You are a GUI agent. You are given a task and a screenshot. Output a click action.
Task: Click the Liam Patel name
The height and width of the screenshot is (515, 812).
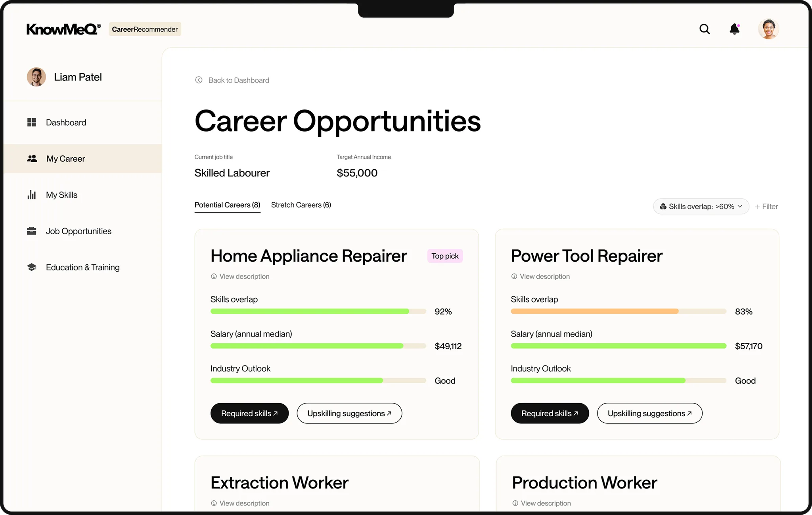pyautogui.click(x=78, y=77)
